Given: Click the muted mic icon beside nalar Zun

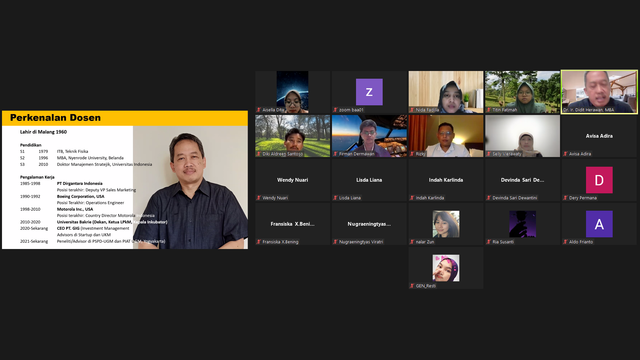Looking at the screenshot, I should coord(412,242).
